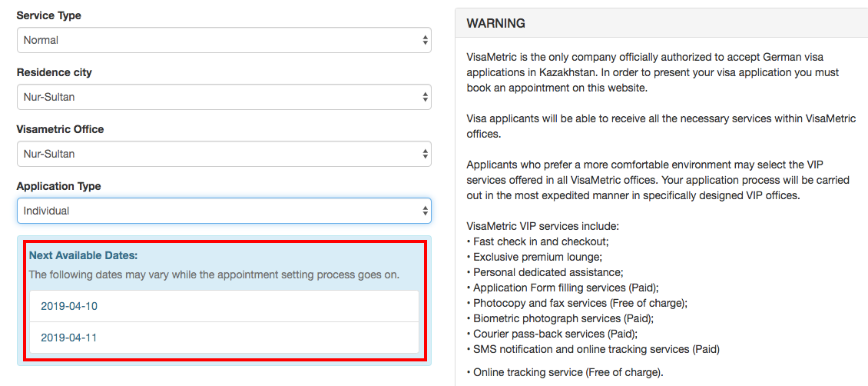Image resolution: width=868 pixels, height=386 pixels.
Task: Click 'Personal dedicated assistance' bullet
Action: 545,272
